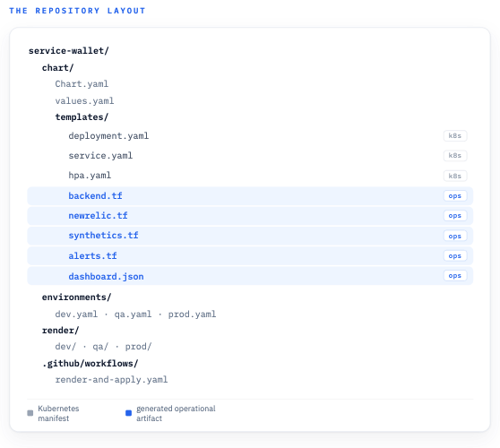
Task: Open deployment.yaml file row
Action: pyautogui.click(x=250, y=136)
